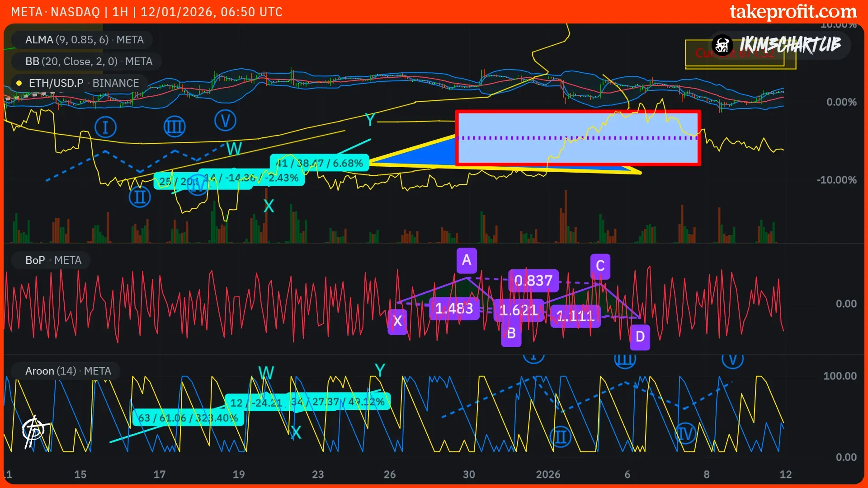
Task: Select circled wave V marker on the price chart
Action: point(225,121)
